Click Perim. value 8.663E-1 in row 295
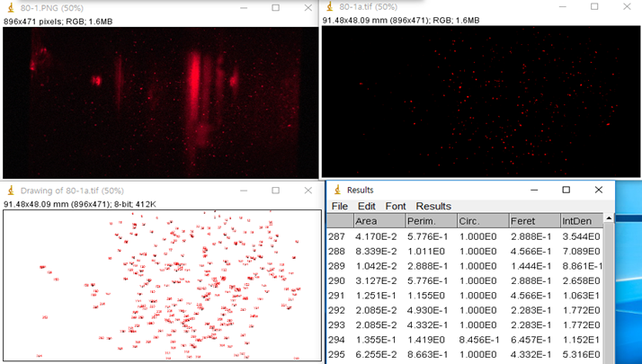Viewport: 642px width, 364px height. tap(427, 354)
